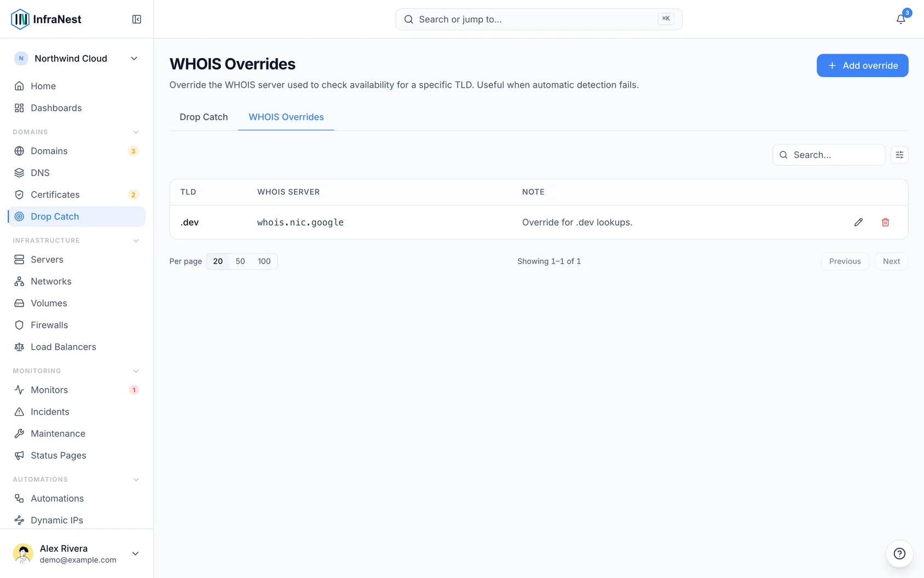Image resolution: width=924 pixels, height=578 pixels.
Task: Open Domains in sidebar
Action: [x=77, y=151]
